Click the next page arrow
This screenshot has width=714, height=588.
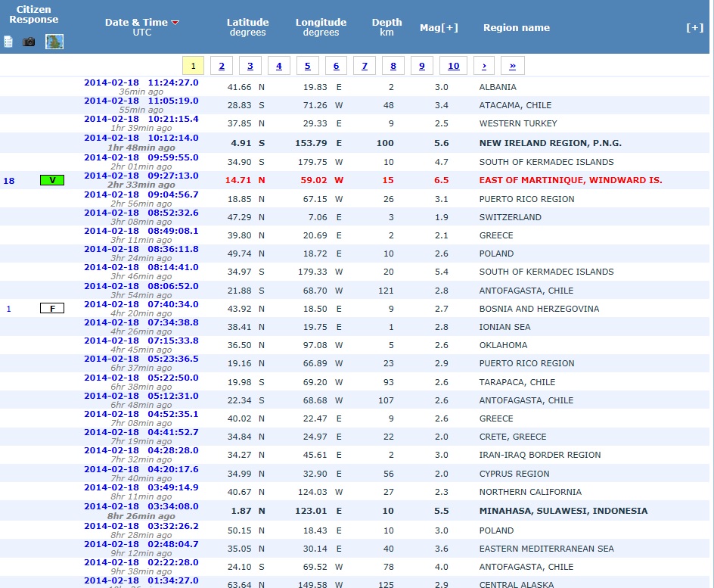484,66
